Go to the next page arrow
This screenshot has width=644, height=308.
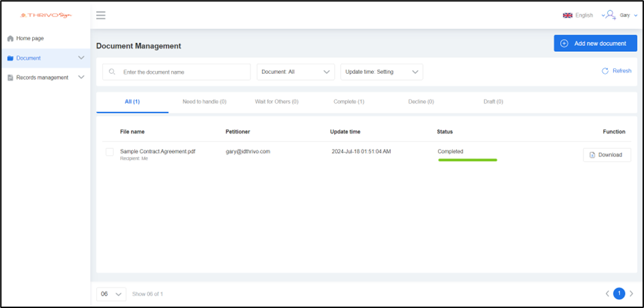pos(631,294)
